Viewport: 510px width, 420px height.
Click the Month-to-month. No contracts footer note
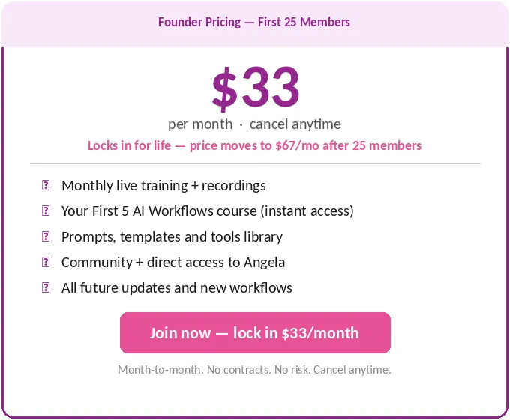[254, 370]
